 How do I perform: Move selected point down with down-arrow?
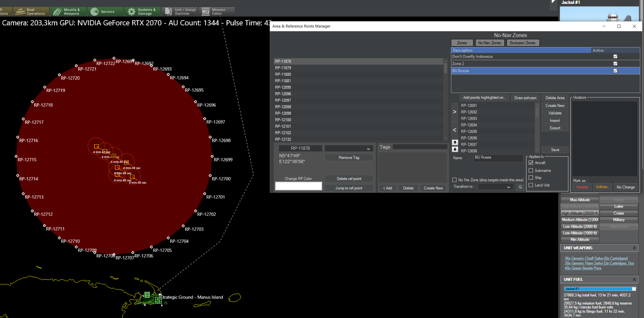coord(455,149)
